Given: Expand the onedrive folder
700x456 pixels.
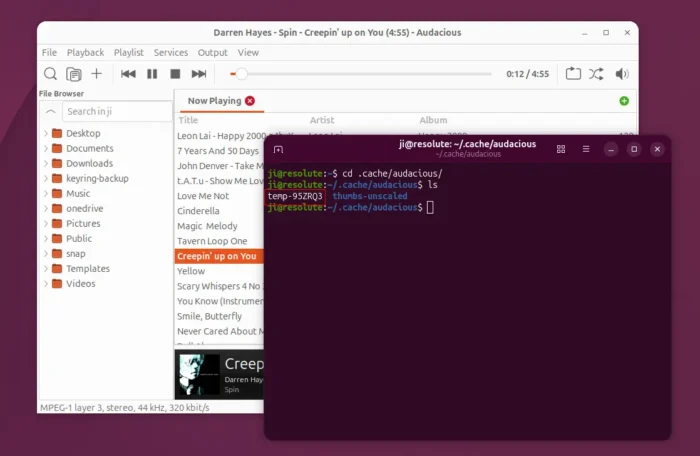Looking at the screenshot, I should pyautogui.click(x=46, y=209).
